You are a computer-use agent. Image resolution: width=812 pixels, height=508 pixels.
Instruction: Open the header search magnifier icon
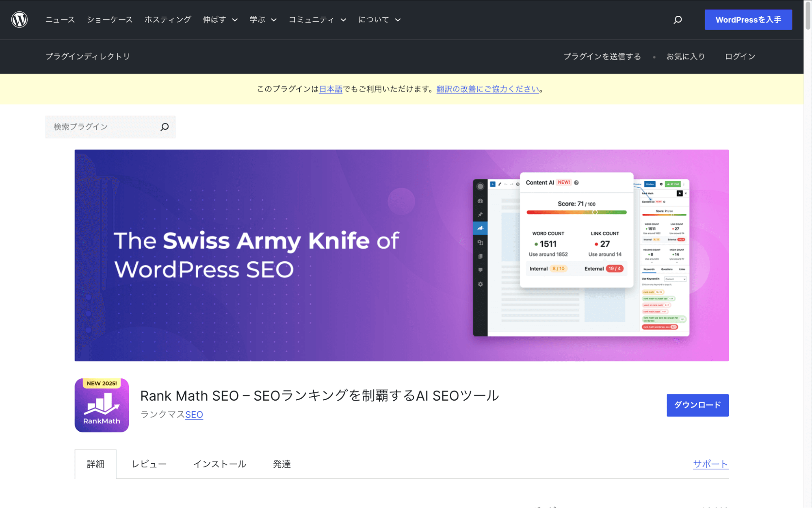[677, 20]
